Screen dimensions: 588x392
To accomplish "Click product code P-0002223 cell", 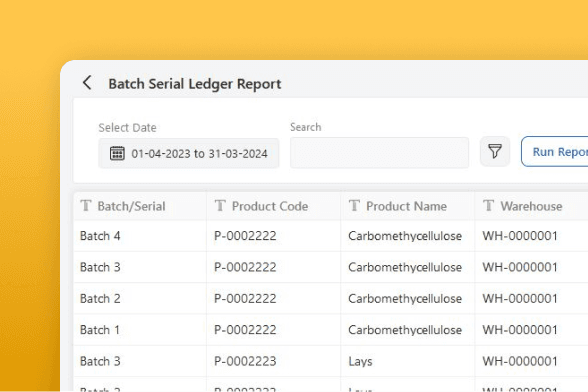I will pos(245,361).
